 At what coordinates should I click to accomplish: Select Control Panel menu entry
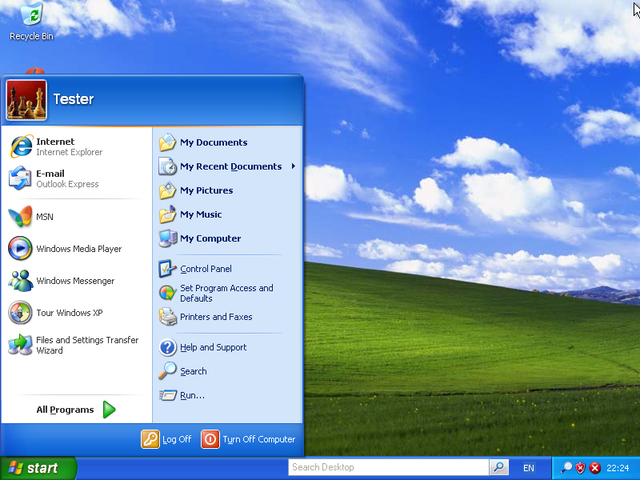pos(205,269)
